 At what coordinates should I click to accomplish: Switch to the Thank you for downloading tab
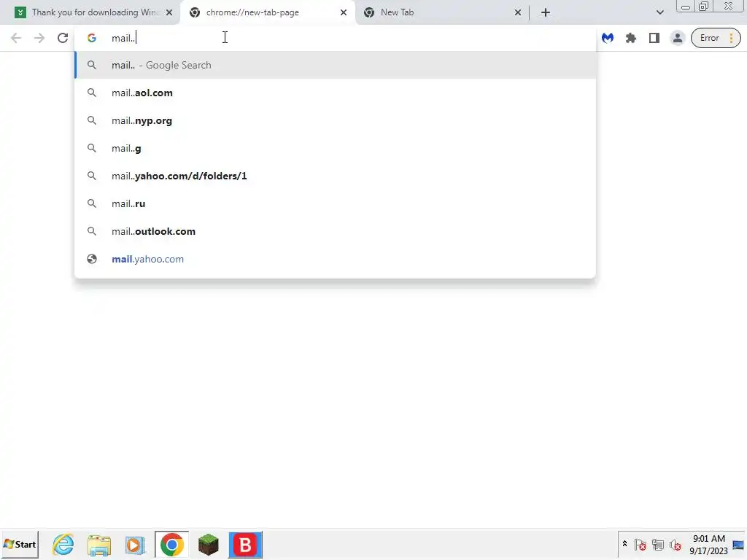[x=94, y=12]
